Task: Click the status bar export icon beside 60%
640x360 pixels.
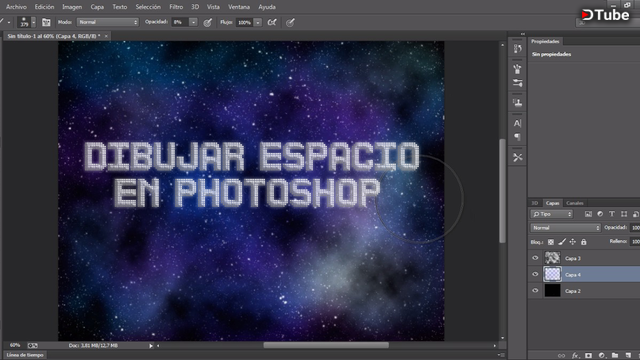Action: [x=32, y=346]
